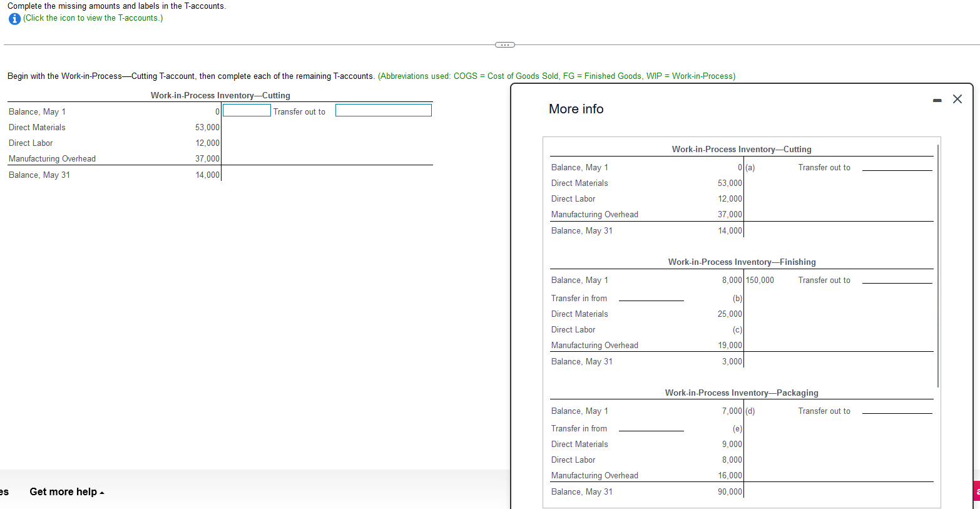Screen dimensions: 980x509
Task: Select the "Work-in-Process Inventory—Packaging" heading
Action: [742, 393]
